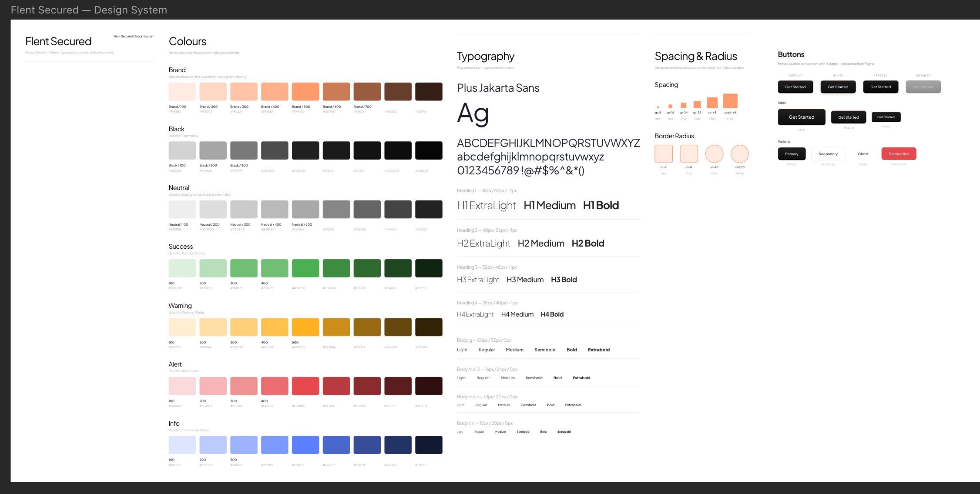Click the 'H3 ExtraLight' type sample
Image resolution: width=980 pixels, height=494 pixels.
[478, 280]
